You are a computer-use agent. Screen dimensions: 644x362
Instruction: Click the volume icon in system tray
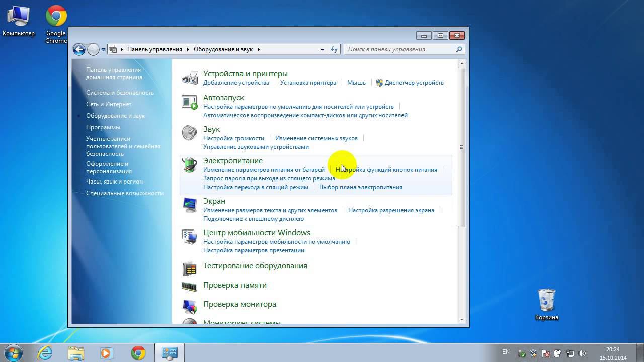pyautogui.click(x=583, y=353)
